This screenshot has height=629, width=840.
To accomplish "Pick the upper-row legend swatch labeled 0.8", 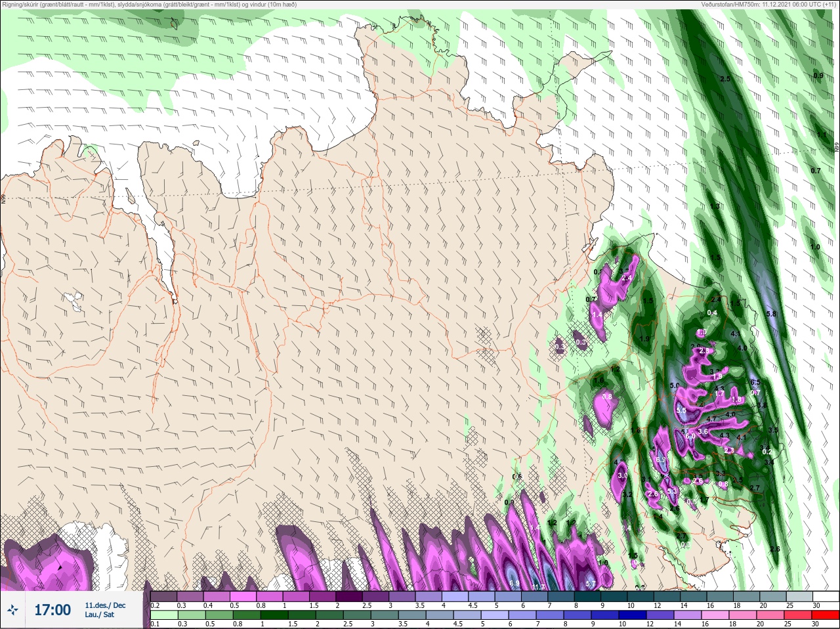I will click(270, 596).
